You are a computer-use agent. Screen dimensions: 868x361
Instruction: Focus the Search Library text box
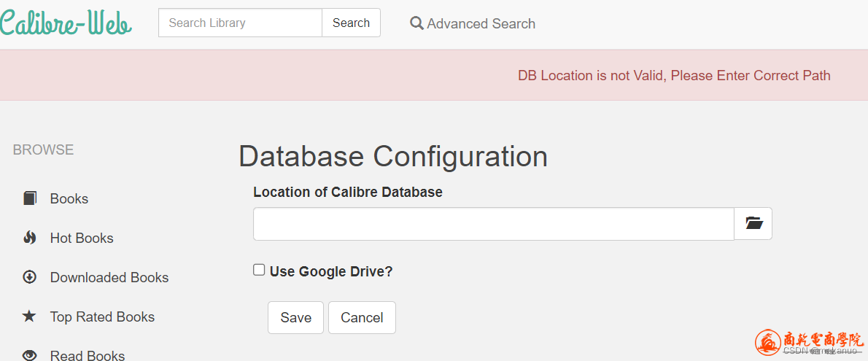click(240, 23)
